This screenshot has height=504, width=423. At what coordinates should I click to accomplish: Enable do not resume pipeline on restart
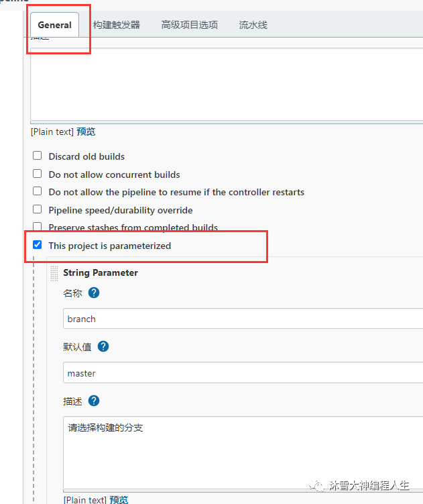click(38, 191)
